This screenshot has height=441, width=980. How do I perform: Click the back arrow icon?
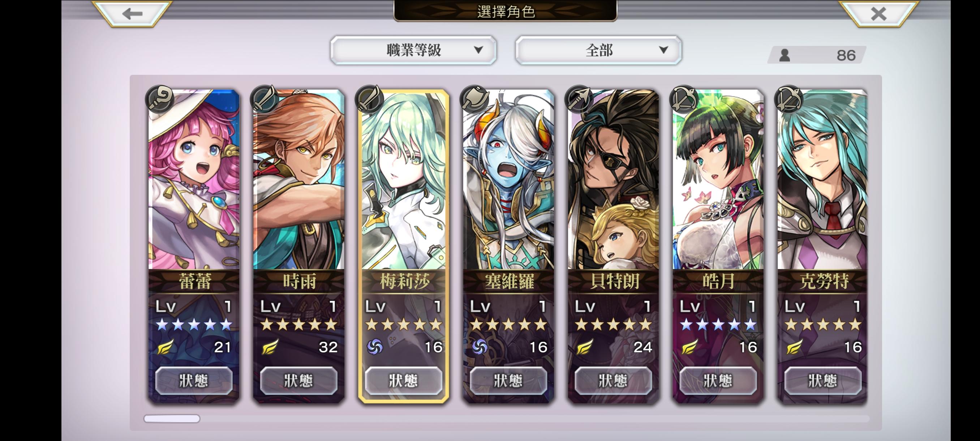click(x=132, y=14)
